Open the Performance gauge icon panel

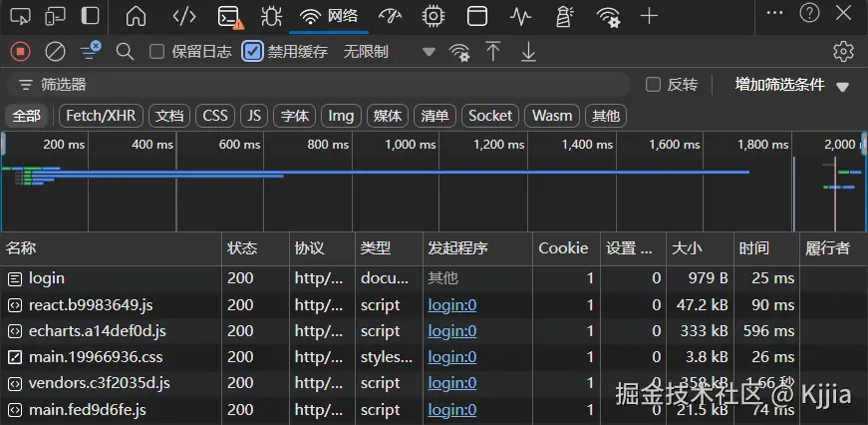click(390, 16)
